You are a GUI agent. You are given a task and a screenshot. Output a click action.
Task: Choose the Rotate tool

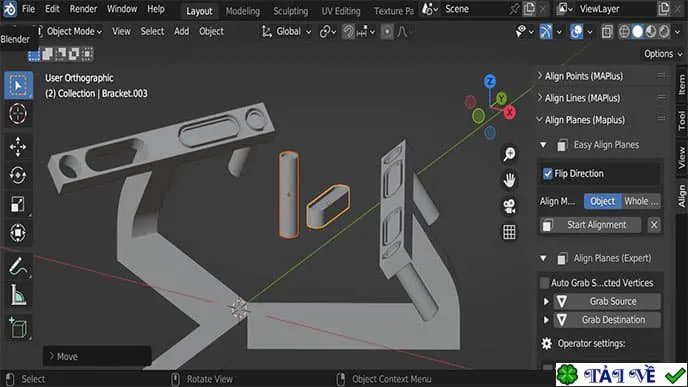pos(18,176)
